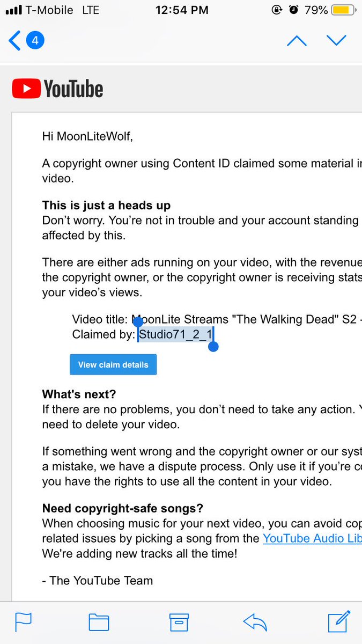
Task: Tap the selected text Studio71_2_1
Action: [x=176, y=335]
